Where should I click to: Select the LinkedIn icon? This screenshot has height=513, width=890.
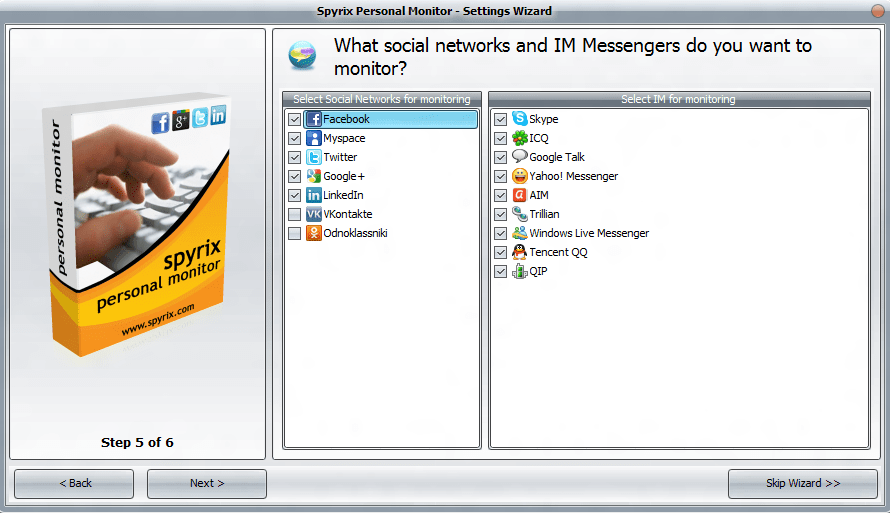pyautogui.click(x=314, y=195)
